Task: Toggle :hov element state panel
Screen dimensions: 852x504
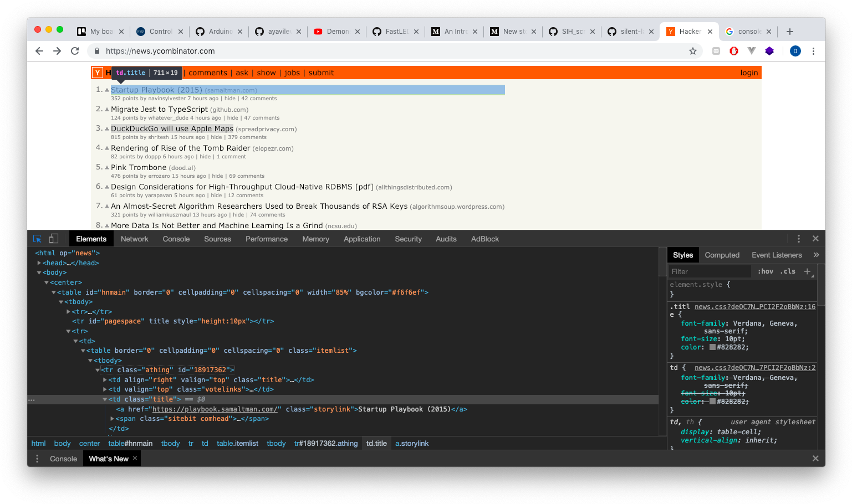Action: tap(766, 271)
